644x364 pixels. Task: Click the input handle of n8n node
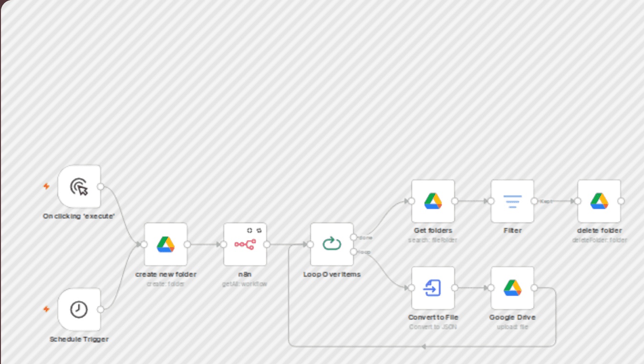click(224, 244)
